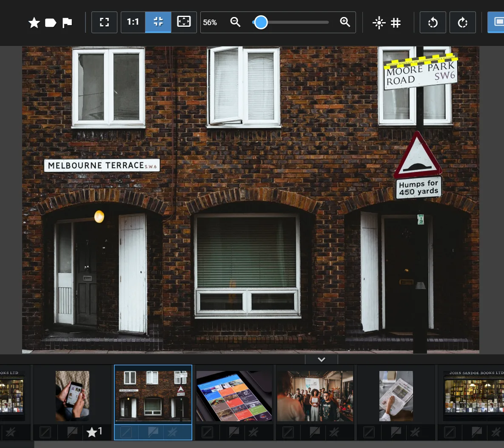Flag the selected brick building thumbnail
The width and height of the screenshot is (504, 448).
click(x=153, y=432)
